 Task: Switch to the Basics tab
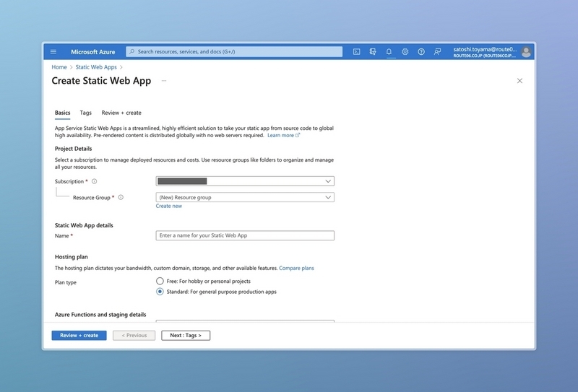pos(62,113)
